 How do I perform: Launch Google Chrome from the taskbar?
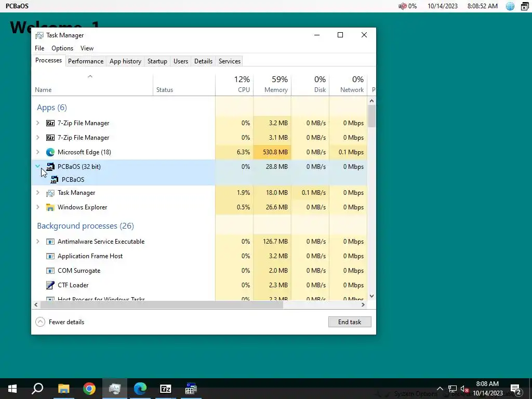tap(89, 389)
